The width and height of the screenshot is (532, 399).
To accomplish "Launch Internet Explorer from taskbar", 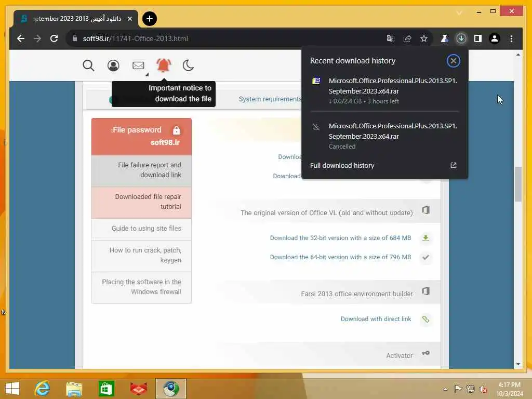I will click(x=42, y=389).
